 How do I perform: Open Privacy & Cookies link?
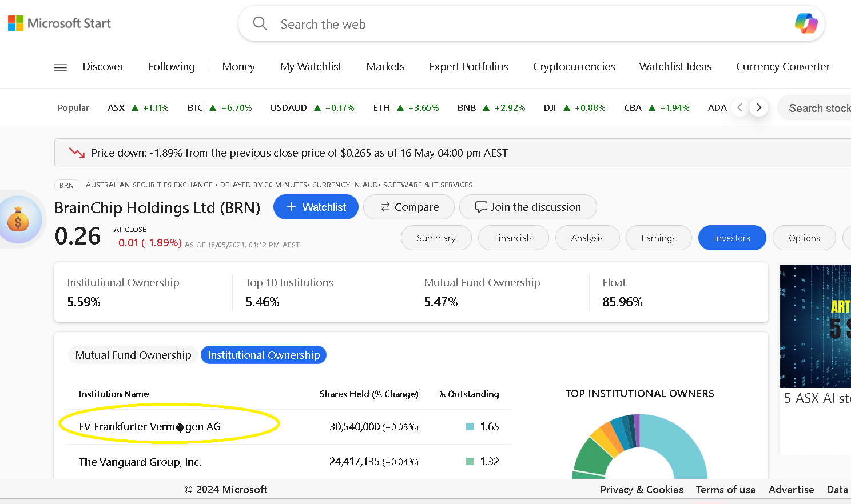point(642,490)
